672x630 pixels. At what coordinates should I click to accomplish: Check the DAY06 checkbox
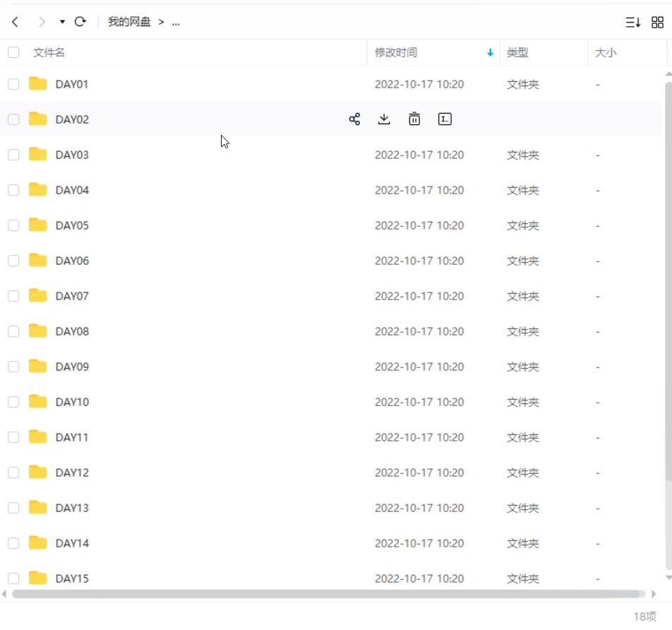[x=13, y=261]
